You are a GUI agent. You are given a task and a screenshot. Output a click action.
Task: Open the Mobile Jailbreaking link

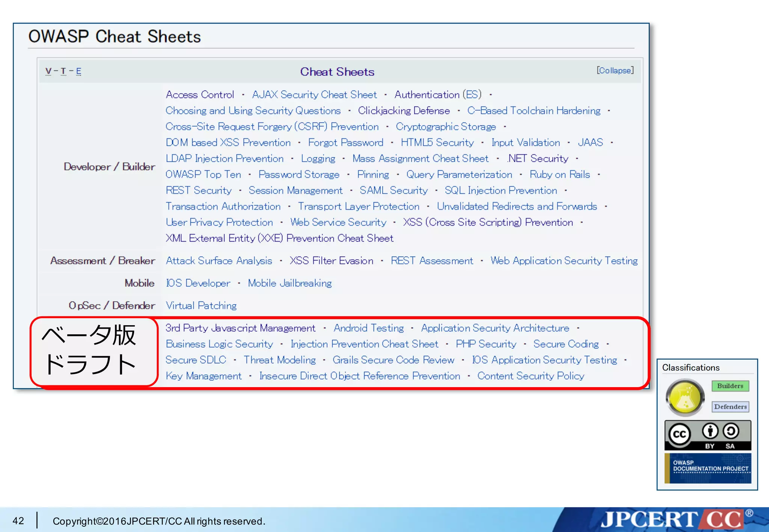pyautogui.click(x=290, y=283)
